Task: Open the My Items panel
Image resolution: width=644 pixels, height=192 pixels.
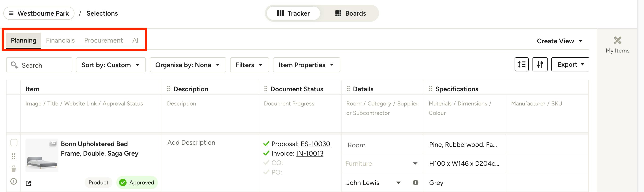Action: 617,45
